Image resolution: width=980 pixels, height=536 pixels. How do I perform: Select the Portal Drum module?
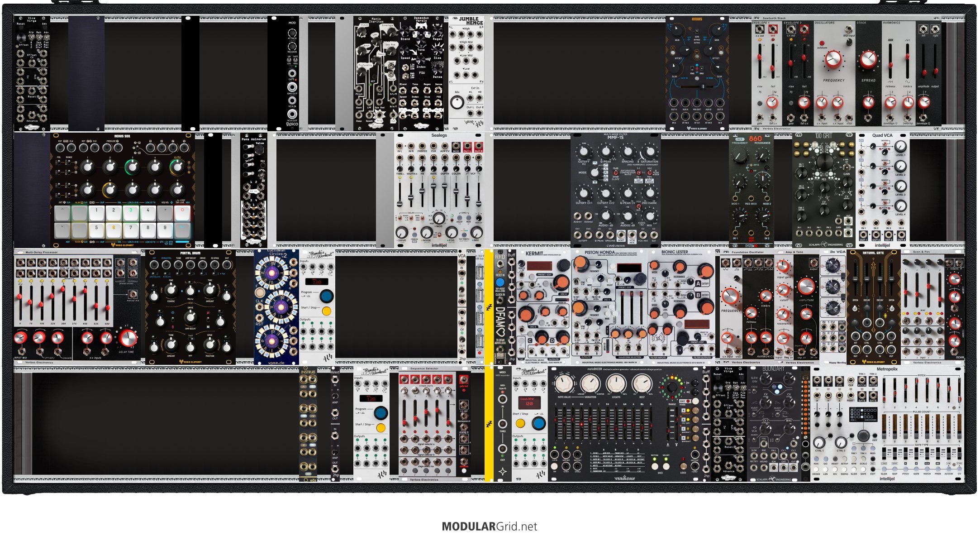(x=190, y=306)
